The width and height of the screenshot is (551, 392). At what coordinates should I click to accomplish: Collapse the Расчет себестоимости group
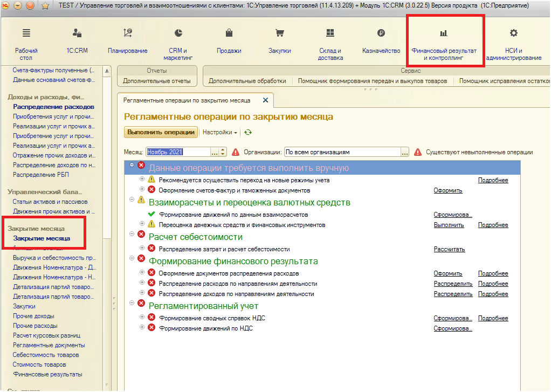click(x=132, y=234)
